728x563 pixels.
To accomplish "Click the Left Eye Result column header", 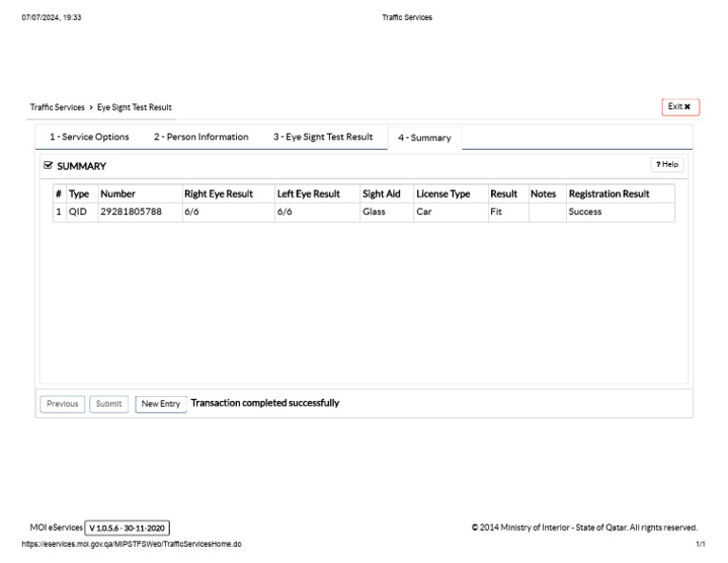I will coord(308,194).
